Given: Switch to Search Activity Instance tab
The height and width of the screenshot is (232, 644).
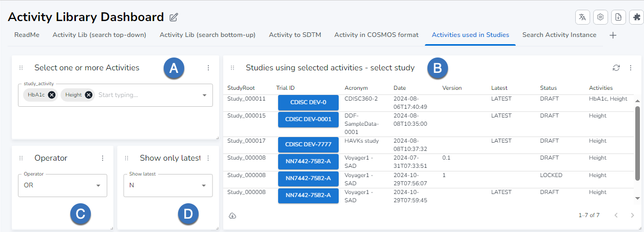Looking at the screenshot, I should [559, 35].
